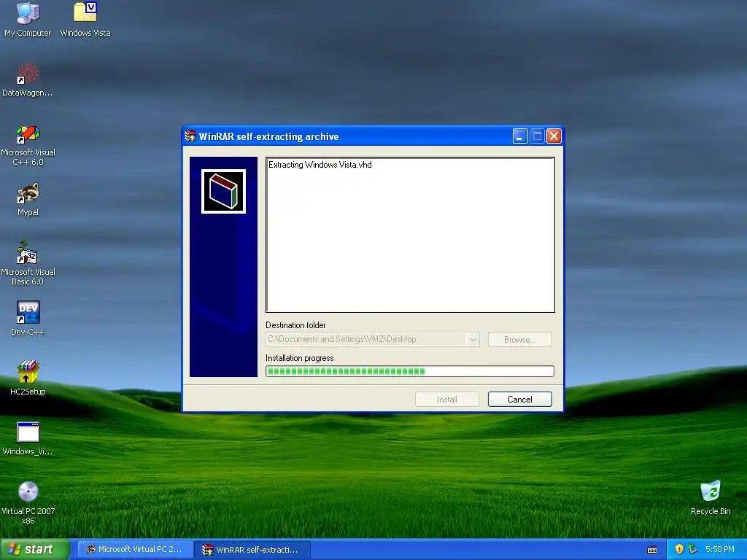Minimize the WinRAR self-extracting window
Viewport: 747px width, 560px height.
tap(520, 136)
